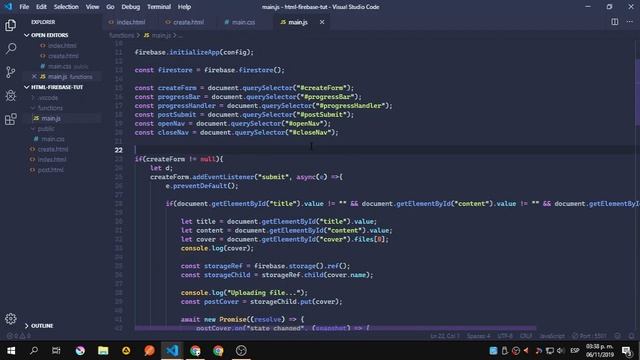This screenshot has width=640, height=360.
Task: Click the UTF-8 encoding status entry
Action: coord(505,336)
